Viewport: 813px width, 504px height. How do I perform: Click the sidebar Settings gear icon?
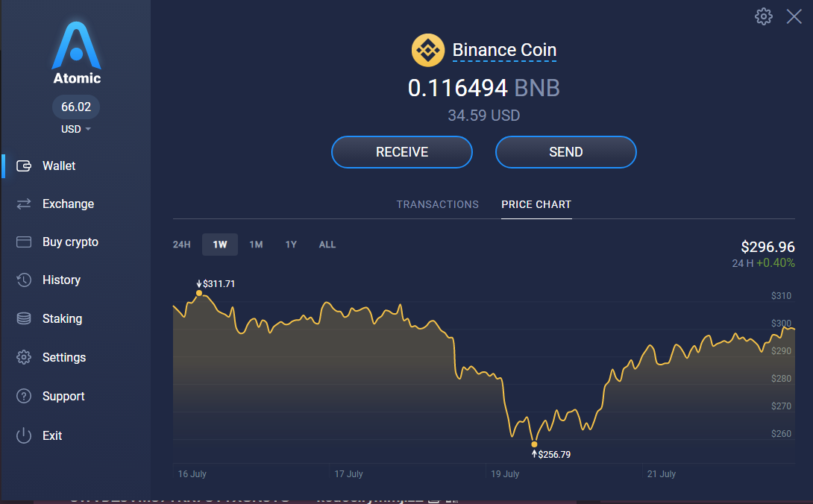click(x=24, y=357)
